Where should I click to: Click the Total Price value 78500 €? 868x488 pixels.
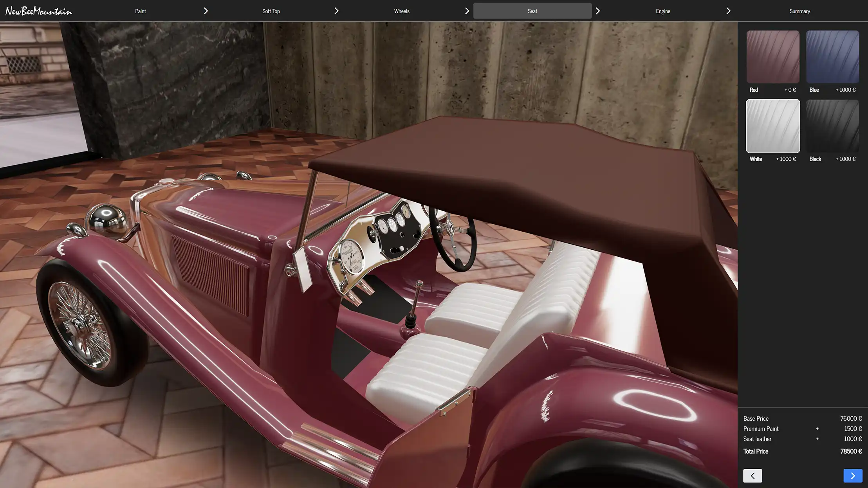[x=851, y=451]
